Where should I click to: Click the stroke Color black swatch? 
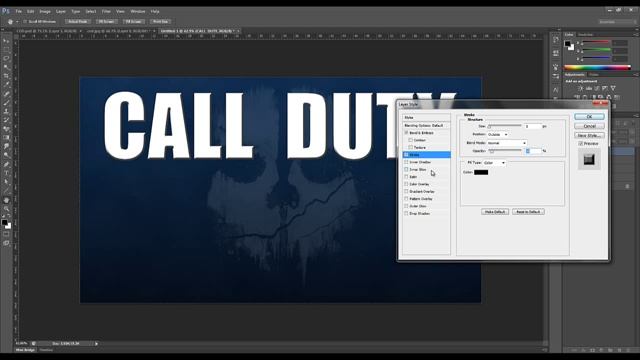(481, 172)
